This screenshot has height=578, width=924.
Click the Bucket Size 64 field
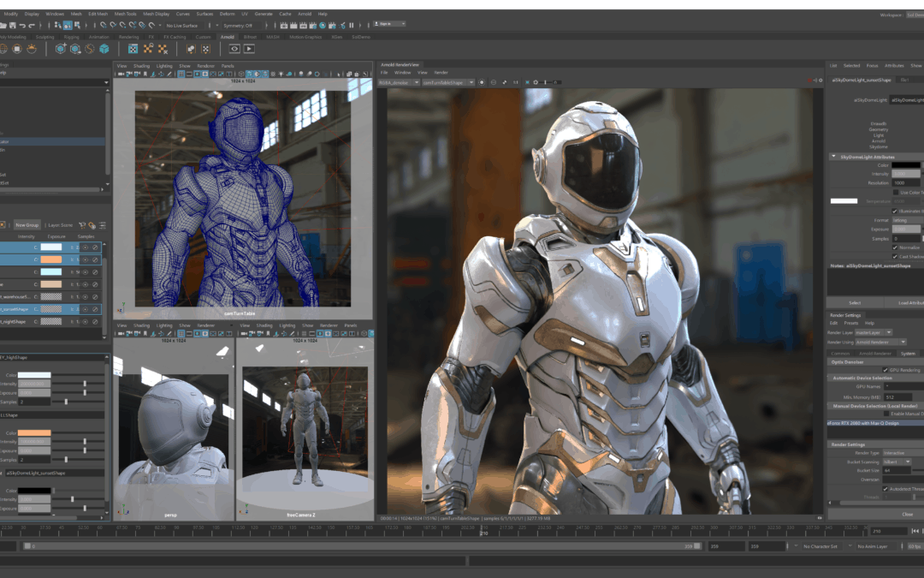(x=897, y=471)
